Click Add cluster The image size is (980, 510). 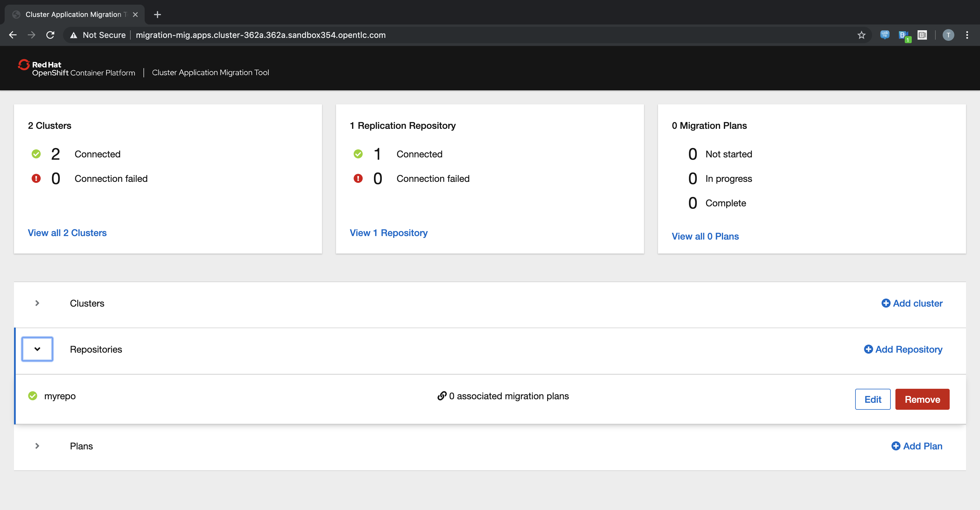point(912,303)
